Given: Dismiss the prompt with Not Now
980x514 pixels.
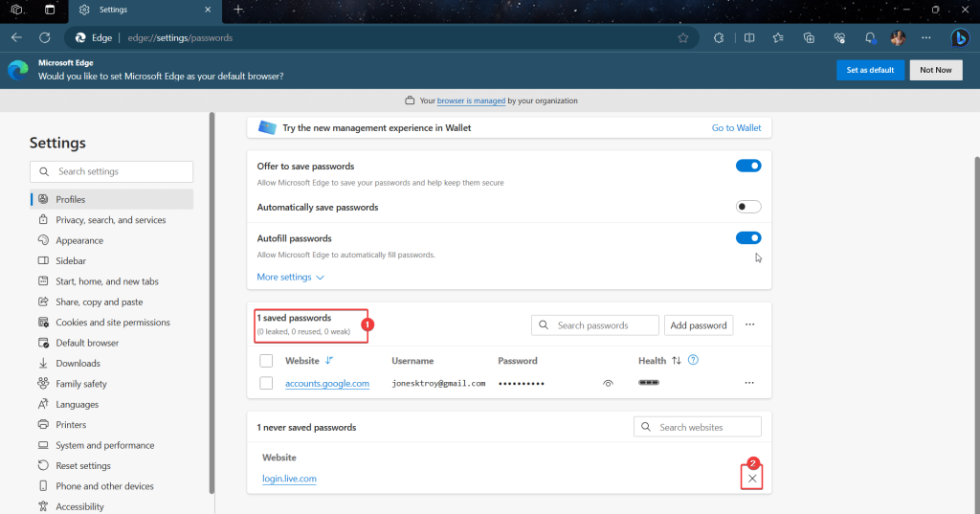Looking at the screenshot, I should tap(936, 70).
